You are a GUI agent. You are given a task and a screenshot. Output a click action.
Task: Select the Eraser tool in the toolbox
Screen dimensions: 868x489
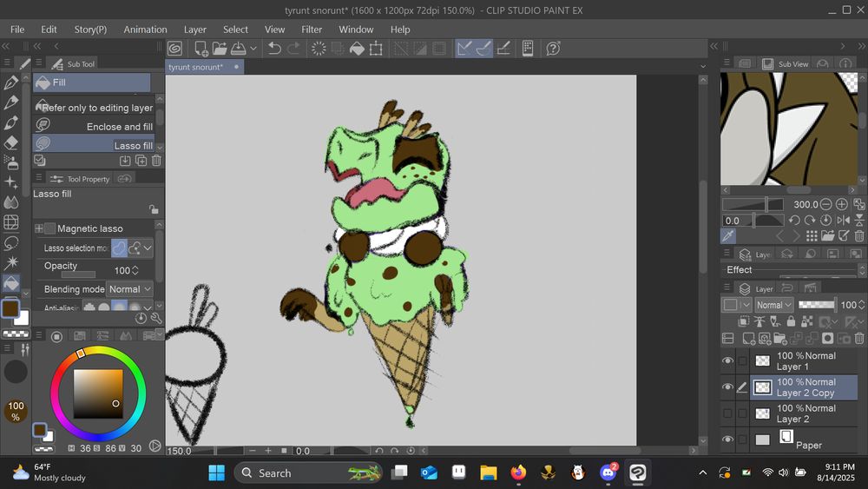[10, 142]
